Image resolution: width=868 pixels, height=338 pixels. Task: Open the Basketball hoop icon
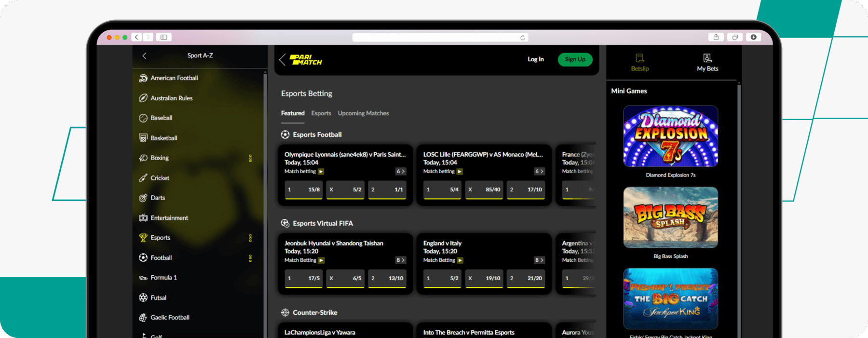click(x=143, y=138)
